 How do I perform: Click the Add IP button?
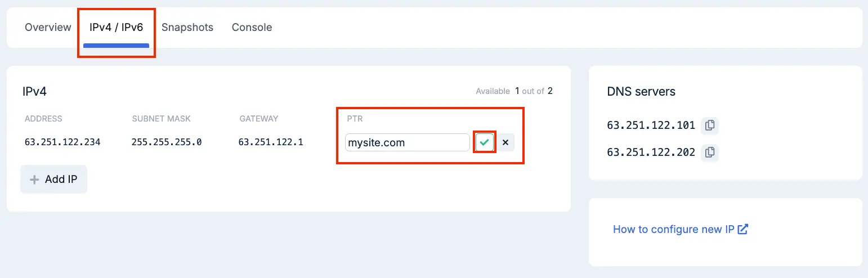click(x=53, y=180)
